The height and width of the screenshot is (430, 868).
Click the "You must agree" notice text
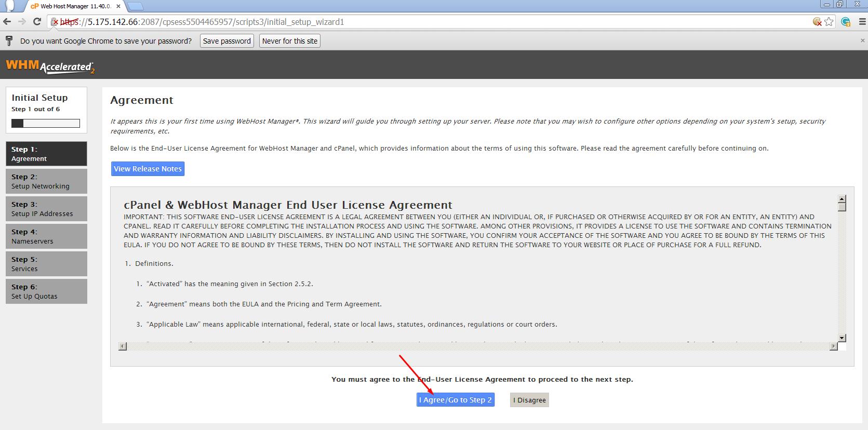(482, 379)
